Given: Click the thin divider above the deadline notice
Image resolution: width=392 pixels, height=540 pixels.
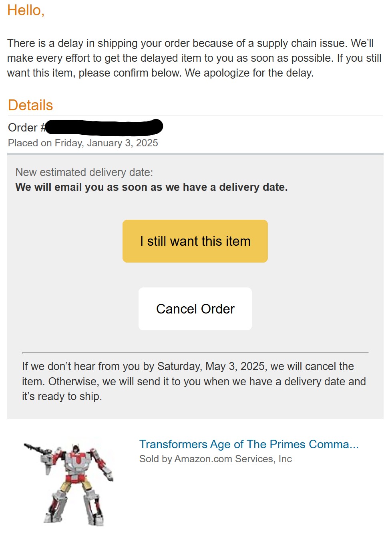Looking at the screenshot, I should 195,353.
